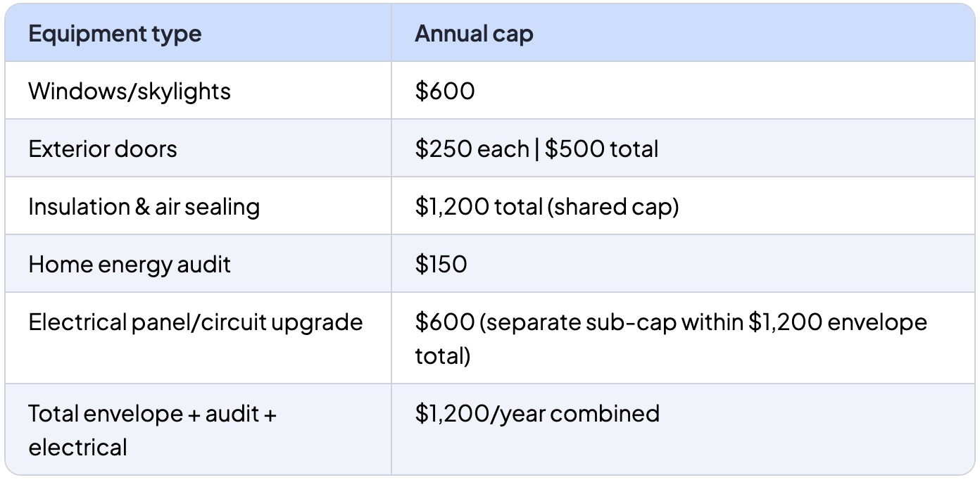Select the "Insulation & air sealing" cell
Image resolution: width=980 pixels, height=480 pixels.
[x=144, y=207]
